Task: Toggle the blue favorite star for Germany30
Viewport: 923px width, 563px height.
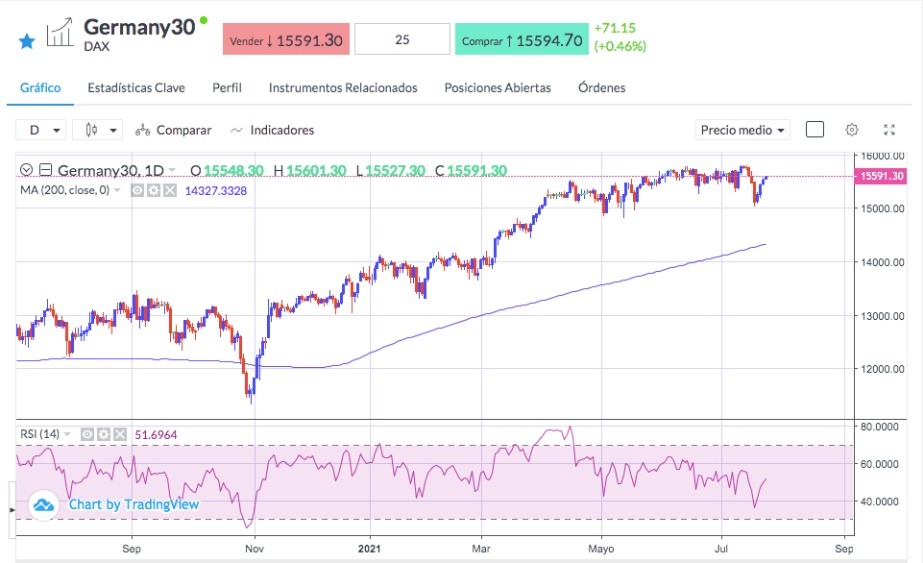Action: 26,41
